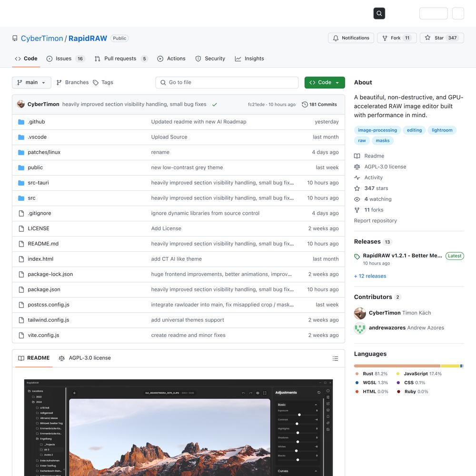
Task: Open the main branch dropdown
Action: tap(31, 82)
